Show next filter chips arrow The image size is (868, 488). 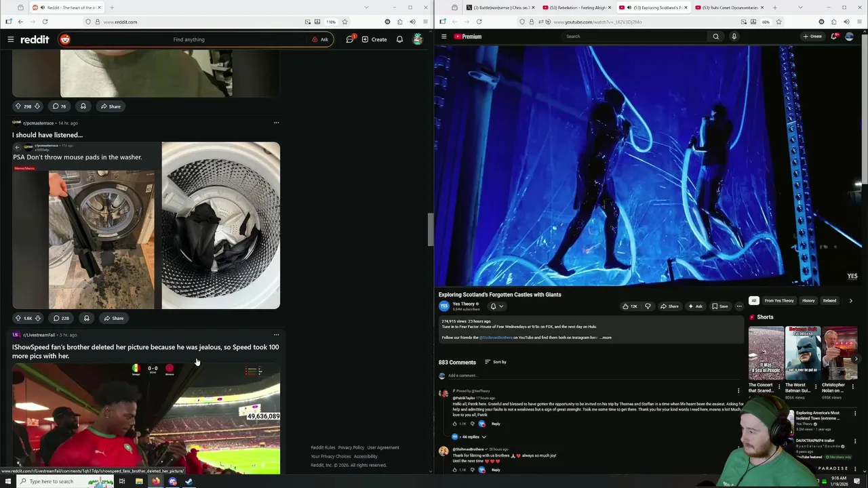(851, 300)
